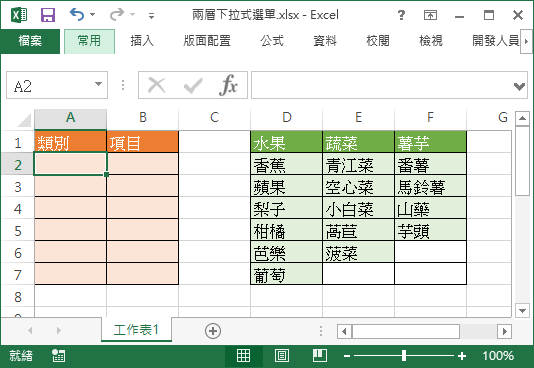The width and height of the screenshot is (534, 368).
Task: Click the horizontal scrollbar thumb
Action: pos(406,331)
